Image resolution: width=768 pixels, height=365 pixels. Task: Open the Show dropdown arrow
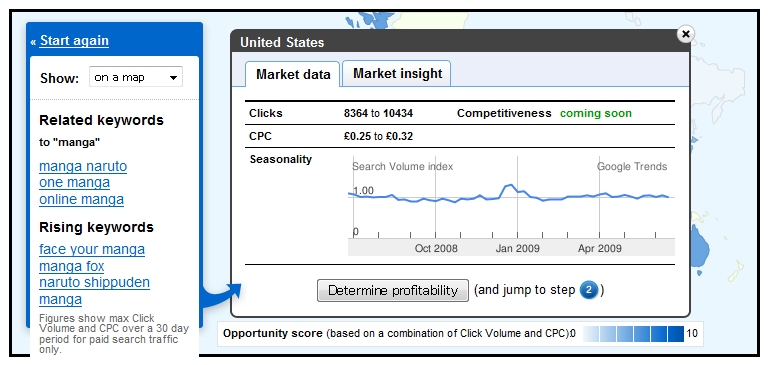coord(173,77)
